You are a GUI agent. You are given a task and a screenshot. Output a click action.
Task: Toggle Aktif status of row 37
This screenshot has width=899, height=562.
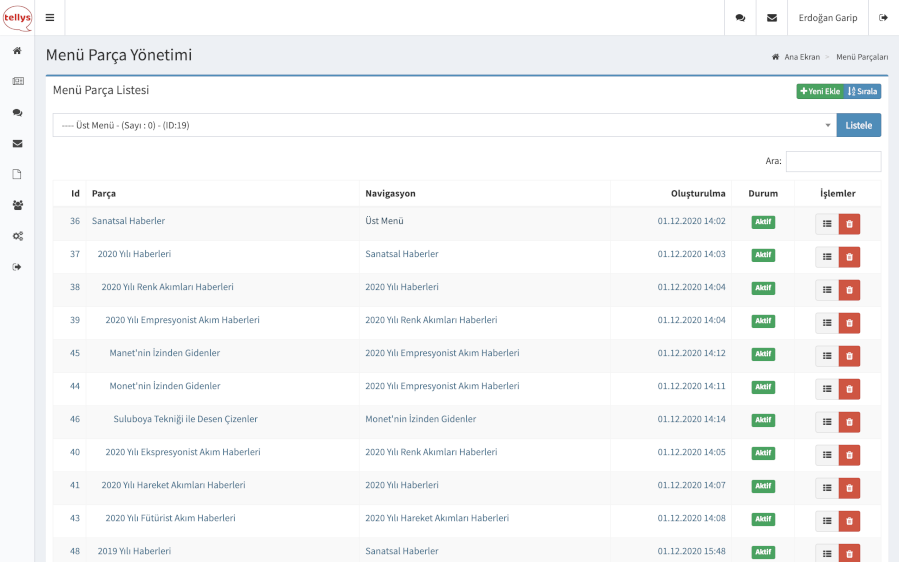coord(763,255)
